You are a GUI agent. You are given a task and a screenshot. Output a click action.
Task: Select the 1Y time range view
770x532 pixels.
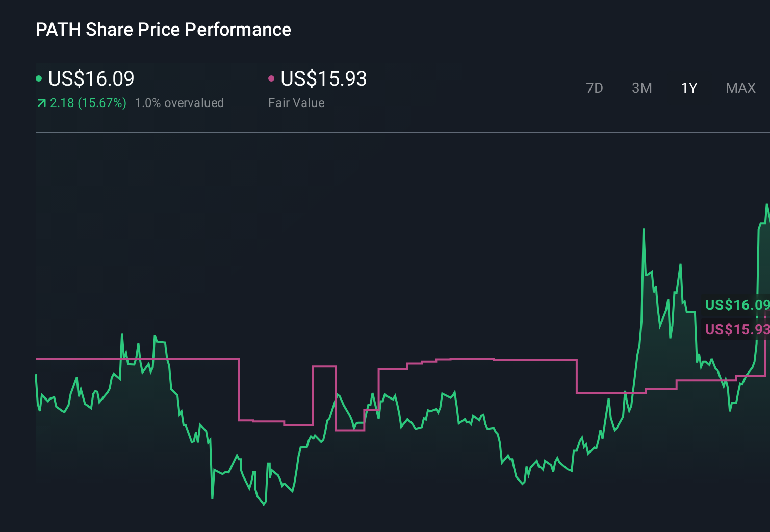point(688,88)
